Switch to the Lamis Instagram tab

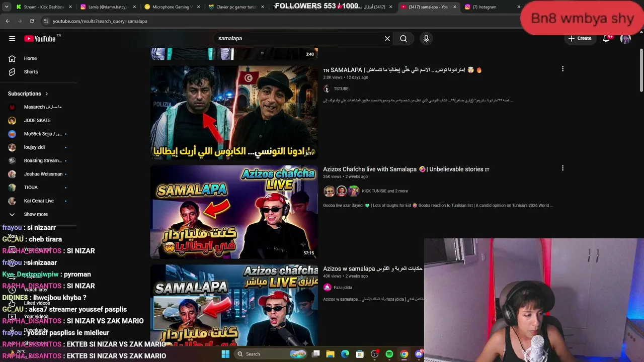(x=107, y=7)
